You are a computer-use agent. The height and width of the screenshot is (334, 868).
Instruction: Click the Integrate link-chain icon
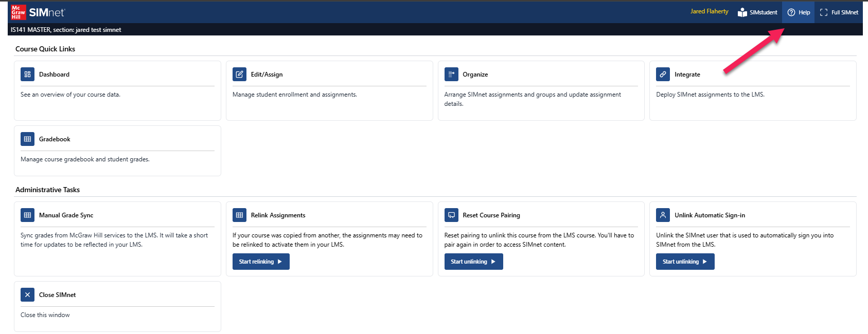pos(663,75)
